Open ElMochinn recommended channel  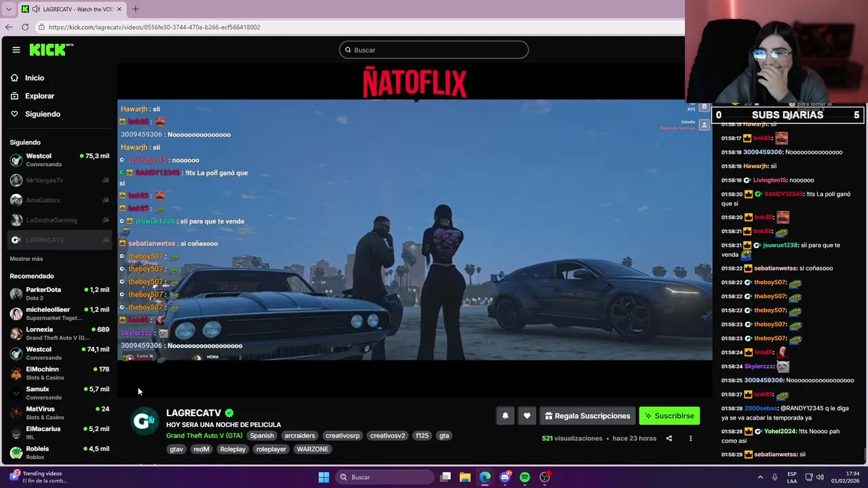[60, 373]
